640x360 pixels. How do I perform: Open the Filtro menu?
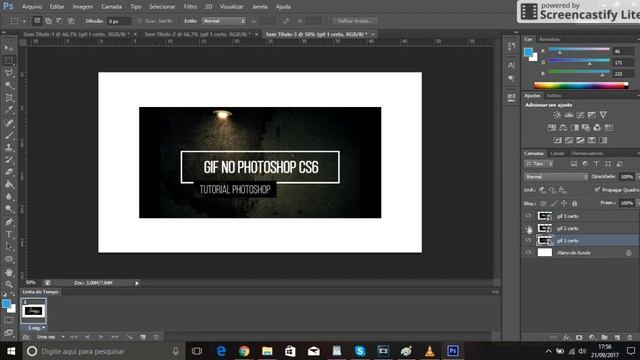click(190, 7)
